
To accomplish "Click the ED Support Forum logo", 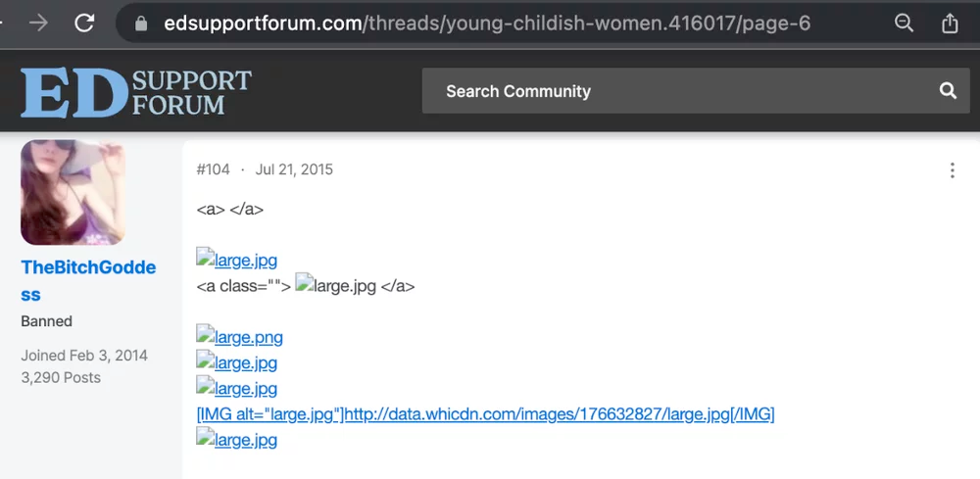I will click(x=135, y=92).
